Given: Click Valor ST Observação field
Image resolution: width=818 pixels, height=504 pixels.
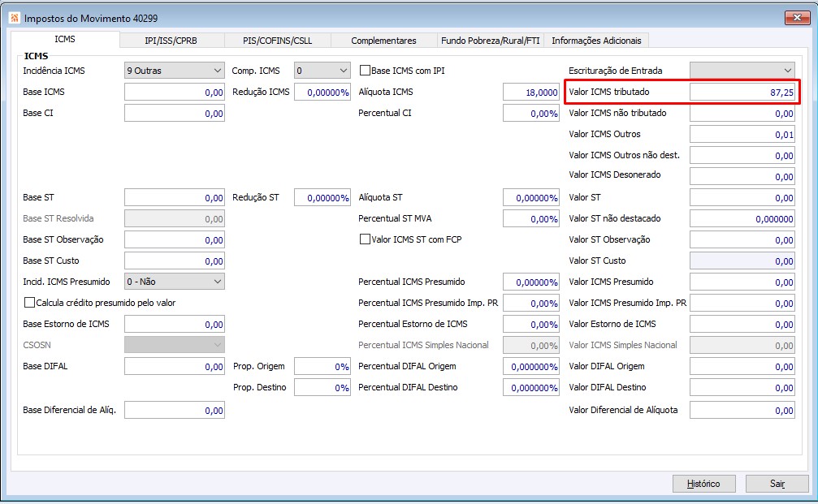Looking at the screenshot, I should tap(742, 239).
